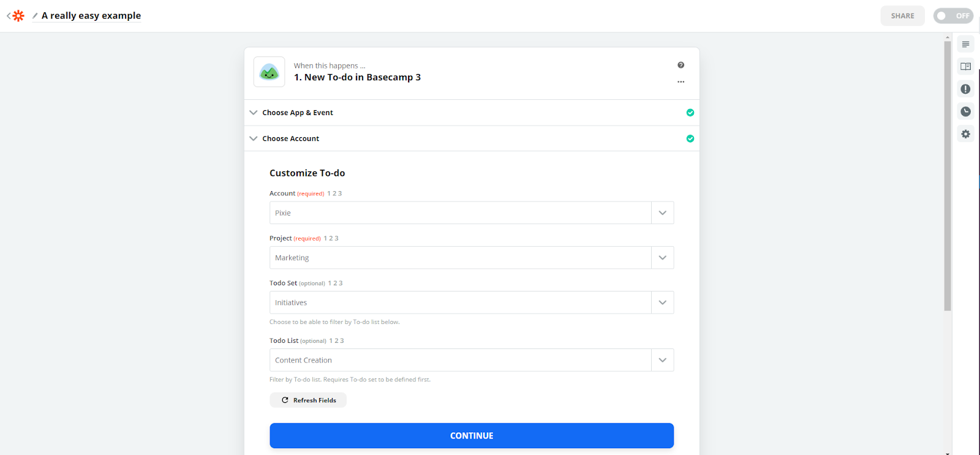
Task: Click the Refresh Fields button
Action: pos(308,400)
